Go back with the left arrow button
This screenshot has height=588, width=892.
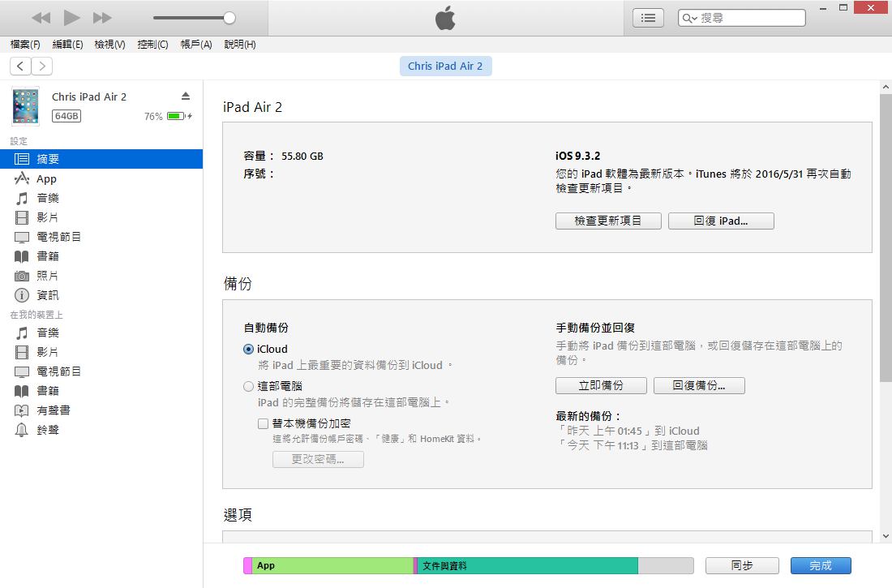point(20,67)
